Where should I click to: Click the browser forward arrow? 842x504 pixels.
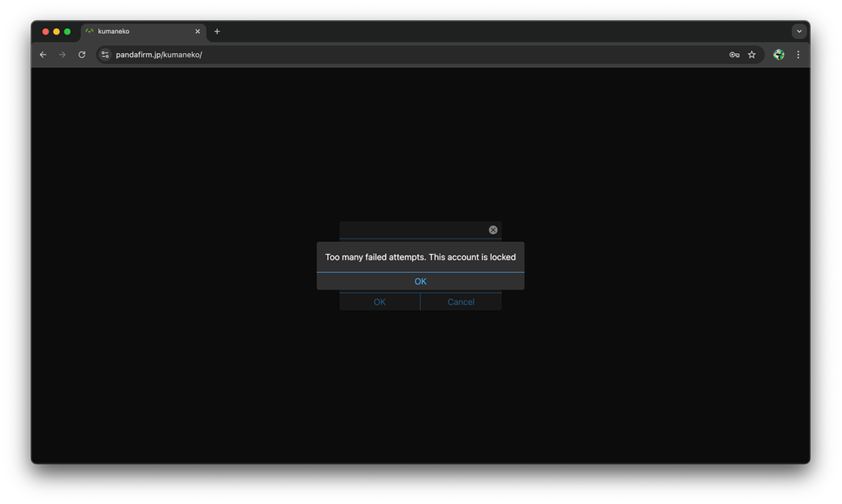(x=62, y=55)
